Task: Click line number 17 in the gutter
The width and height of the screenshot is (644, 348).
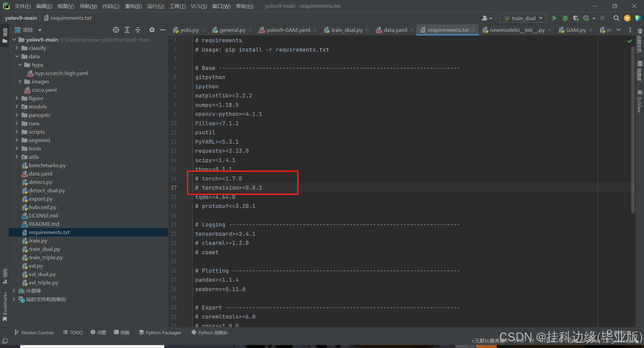Action: 174,188
